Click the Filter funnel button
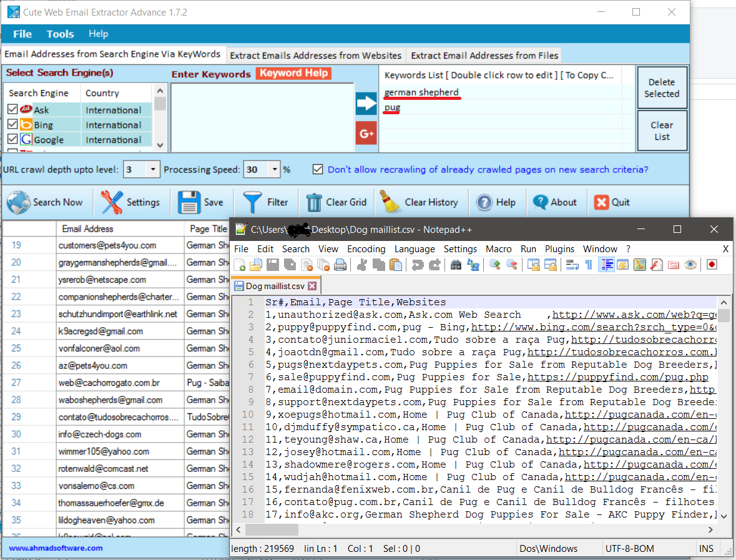736x560 pixels. click(265, 202)
